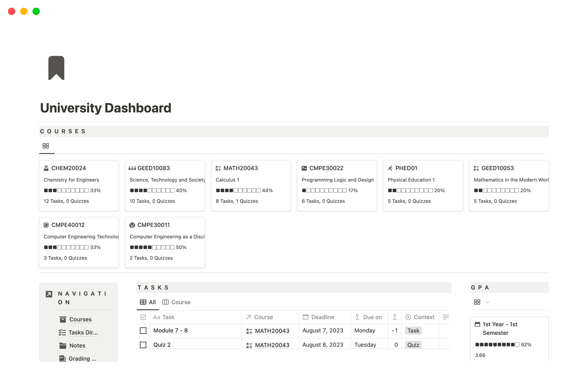Image resolution: width=588 pixels, height=368 pixels.
Task: Click the Courses navigation icon
Action: point(63,319)
